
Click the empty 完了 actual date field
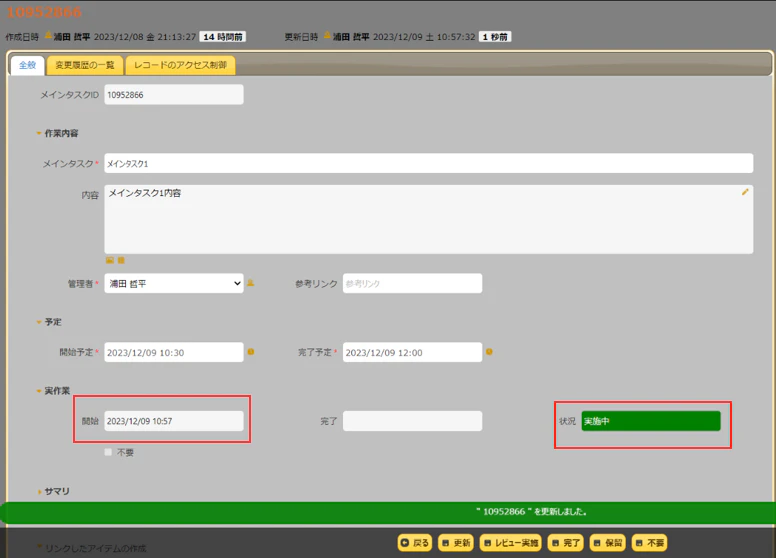click(412, 421)
